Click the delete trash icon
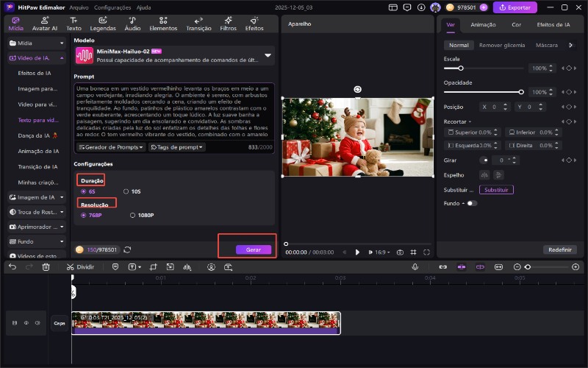Viewport: 588px width, 368px height. pyautogui.click(x=46, y=267)
